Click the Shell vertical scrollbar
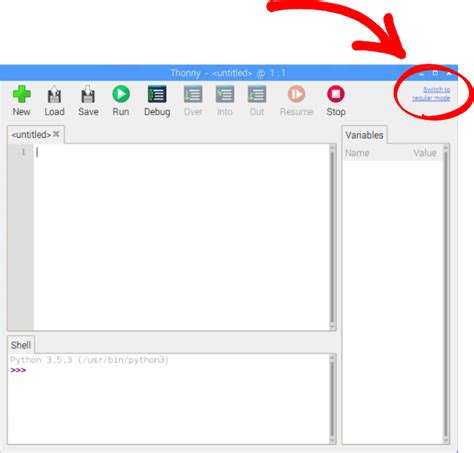 pyautogui.click(x=332, y=399)
